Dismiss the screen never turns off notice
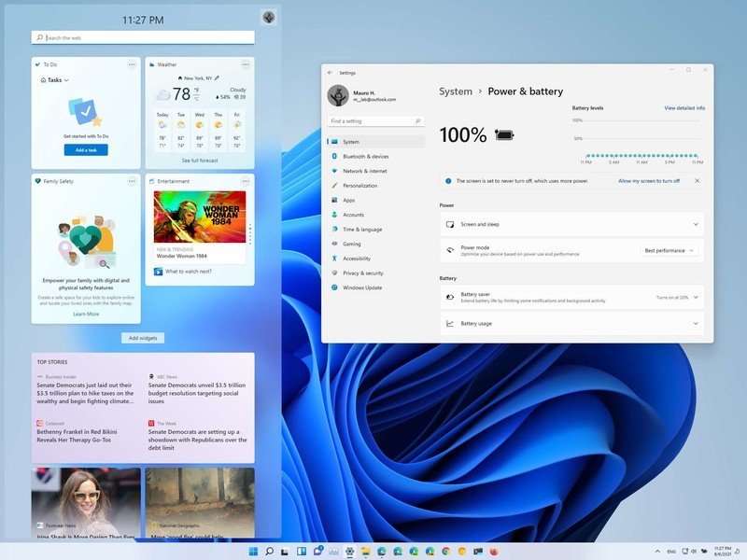This screenshot has width=747, height=560. pos(697,180)
